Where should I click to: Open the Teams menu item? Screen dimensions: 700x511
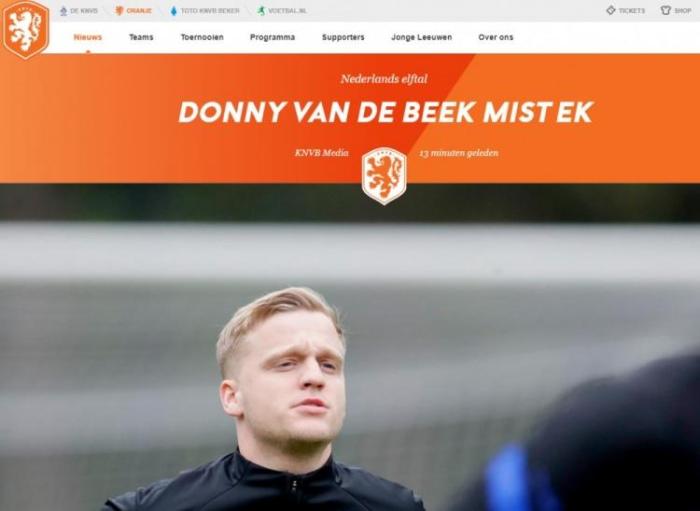pos(141,37)
